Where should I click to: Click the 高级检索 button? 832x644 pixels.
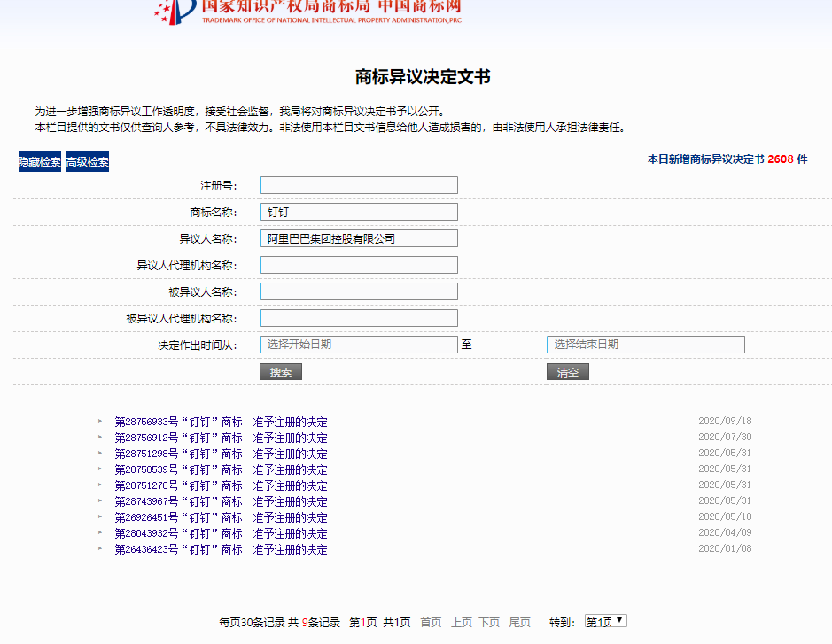coord(88,162)
